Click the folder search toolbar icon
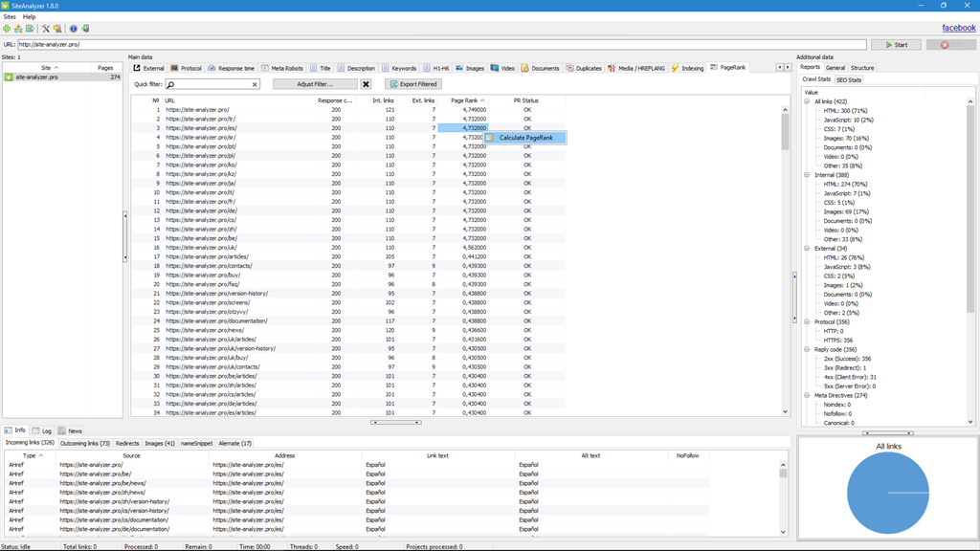The width and height of the screenshot is (980, 551). 57,29
